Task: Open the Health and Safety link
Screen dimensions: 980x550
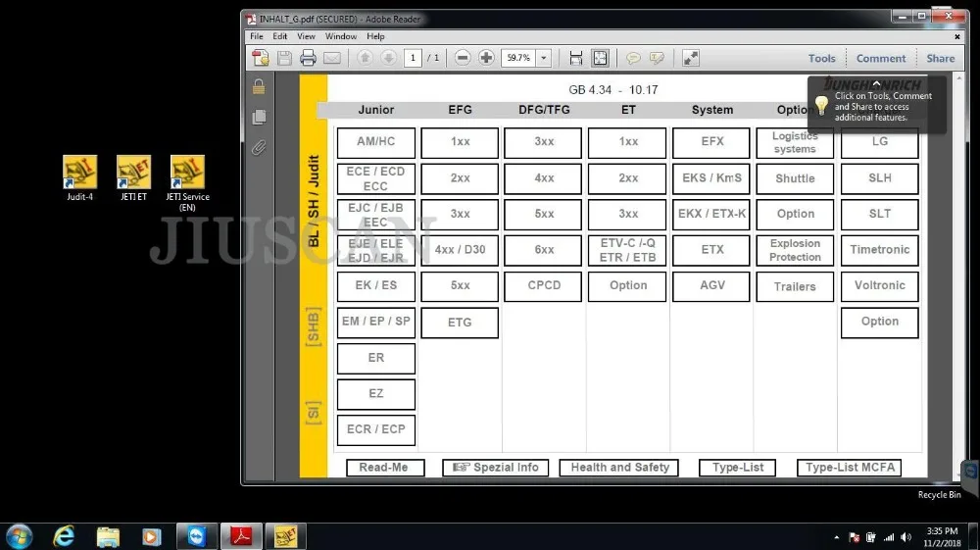Action: pyautogui.click(x=618, y=468)
